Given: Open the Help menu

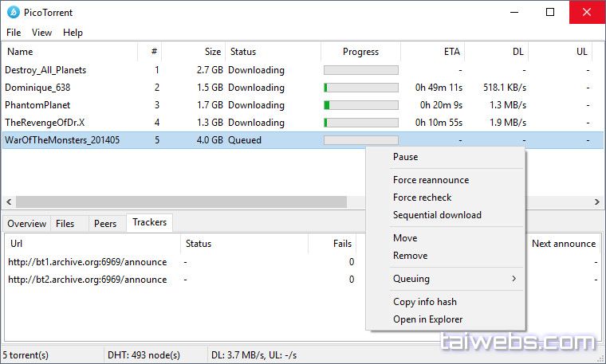Looking at the screenshot, I should (73, 33).
